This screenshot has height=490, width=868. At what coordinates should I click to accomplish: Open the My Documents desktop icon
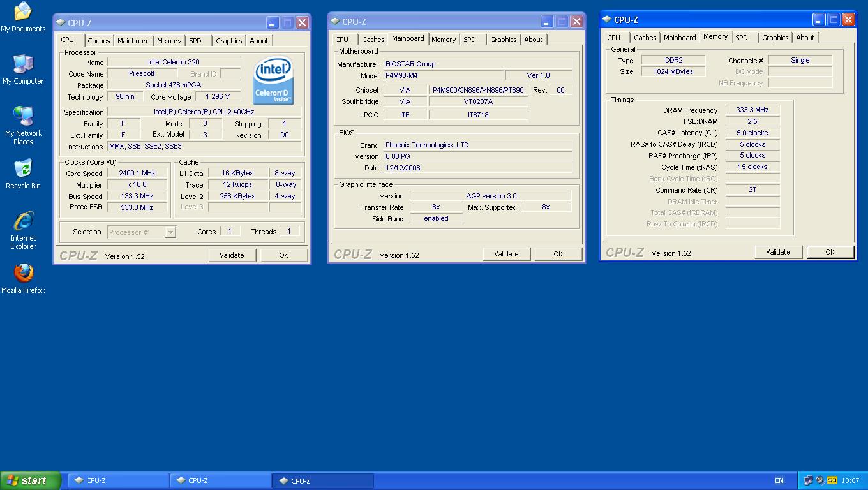click(x=23, y=13)
